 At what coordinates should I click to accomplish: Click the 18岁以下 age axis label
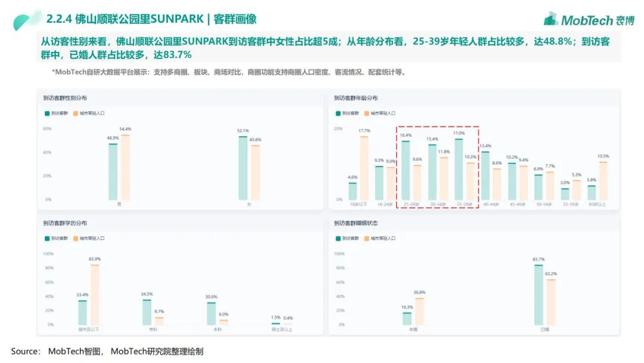click(x=358, y=204)
